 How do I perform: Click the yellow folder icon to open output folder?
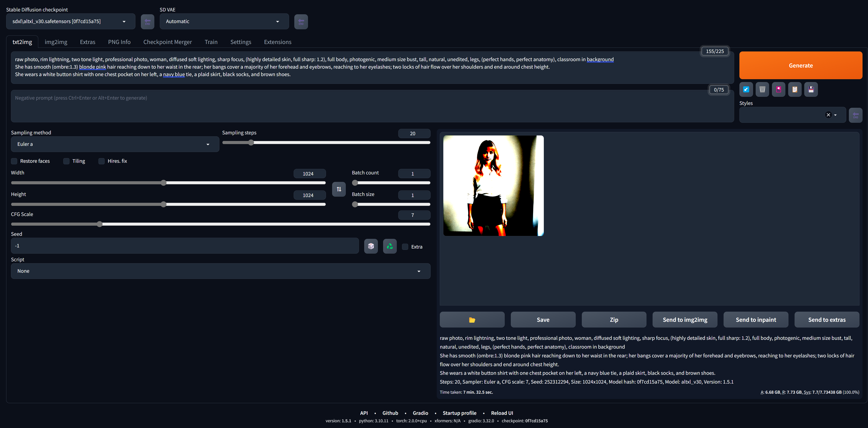[x=472, y=319]
